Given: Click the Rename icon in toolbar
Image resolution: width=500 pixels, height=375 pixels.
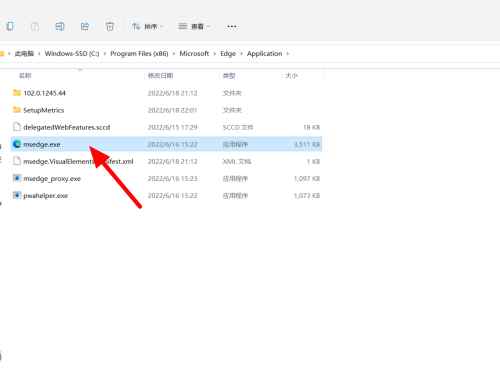Looking at the screenshot, I should click(60, 26).
